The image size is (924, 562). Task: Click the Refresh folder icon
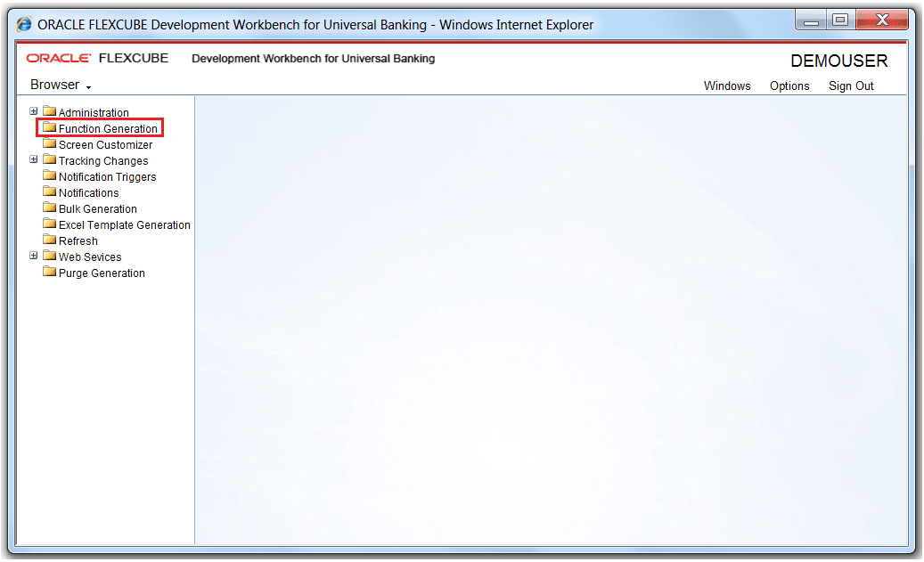coord(50,240)
